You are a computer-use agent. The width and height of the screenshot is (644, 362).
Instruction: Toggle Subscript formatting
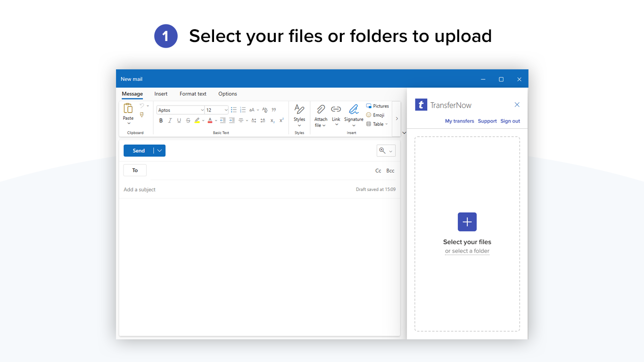(x=272, y=121)
